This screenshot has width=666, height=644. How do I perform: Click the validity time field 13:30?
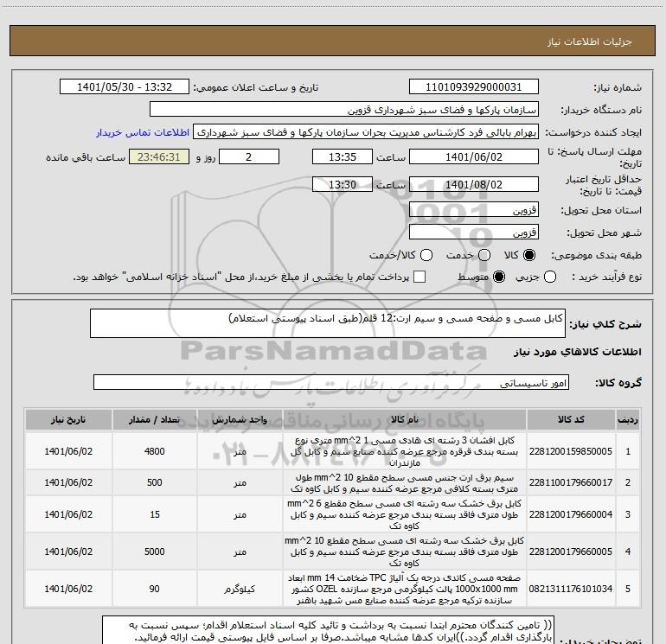coord(343,185)
